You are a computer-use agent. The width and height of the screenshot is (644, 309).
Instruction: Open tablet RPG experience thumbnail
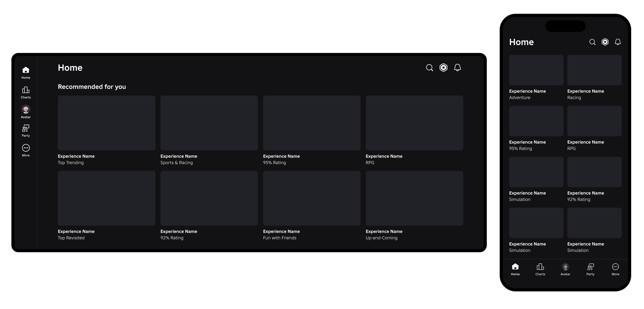415,123
